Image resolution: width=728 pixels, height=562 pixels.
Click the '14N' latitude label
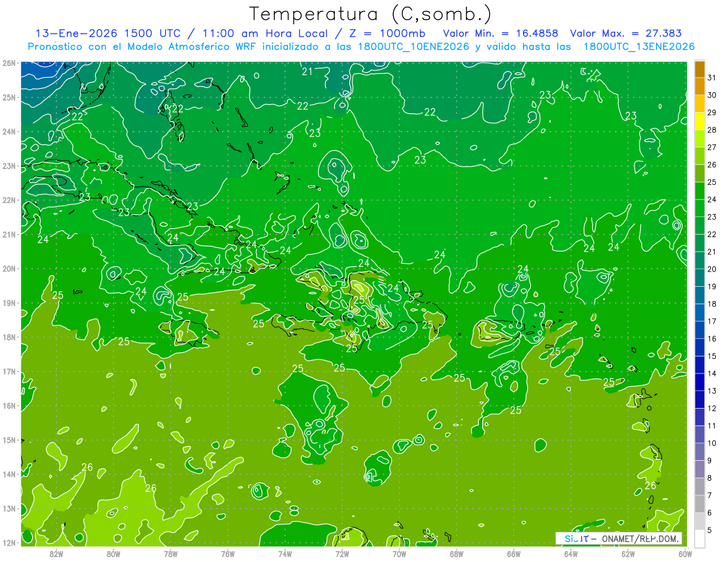8,473
